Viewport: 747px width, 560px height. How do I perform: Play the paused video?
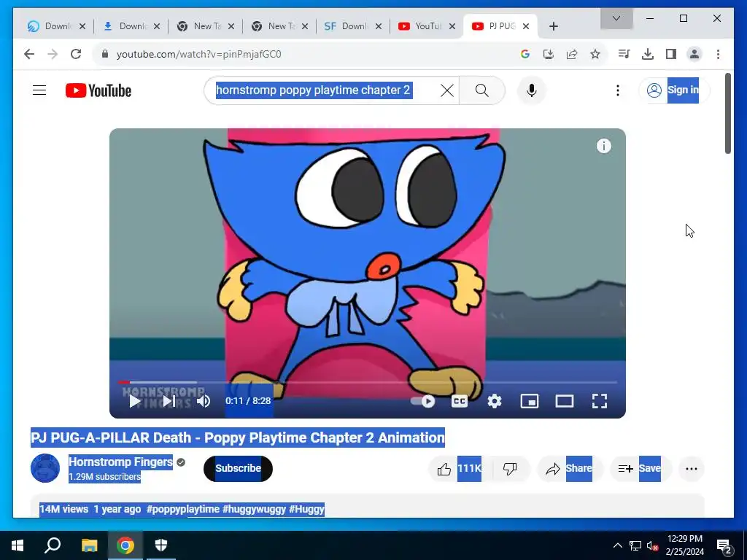(135, 401)
